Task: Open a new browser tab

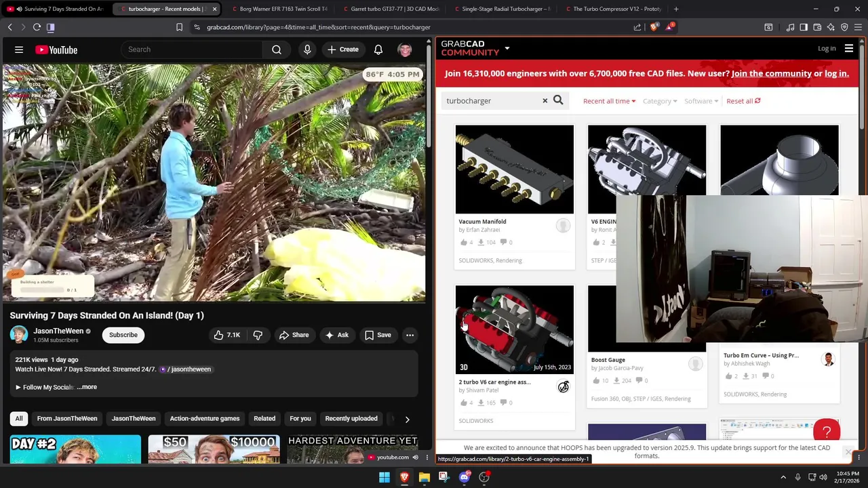Action: [676, 9]
